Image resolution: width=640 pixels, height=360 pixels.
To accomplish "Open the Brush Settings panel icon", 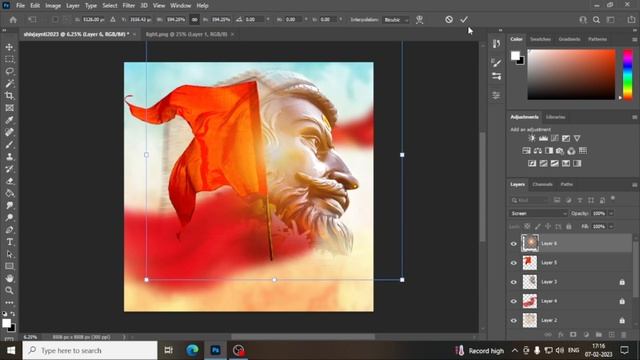I will pos(496,62).
